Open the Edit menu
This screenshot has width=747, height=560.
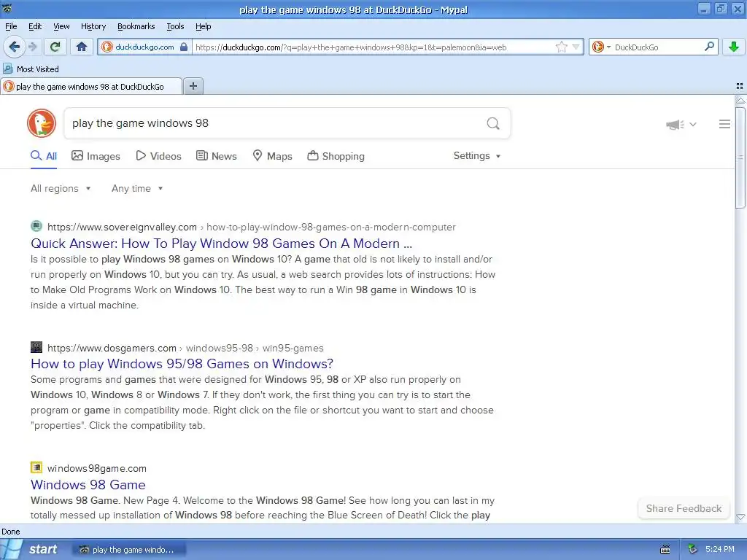tap(35, 26)
